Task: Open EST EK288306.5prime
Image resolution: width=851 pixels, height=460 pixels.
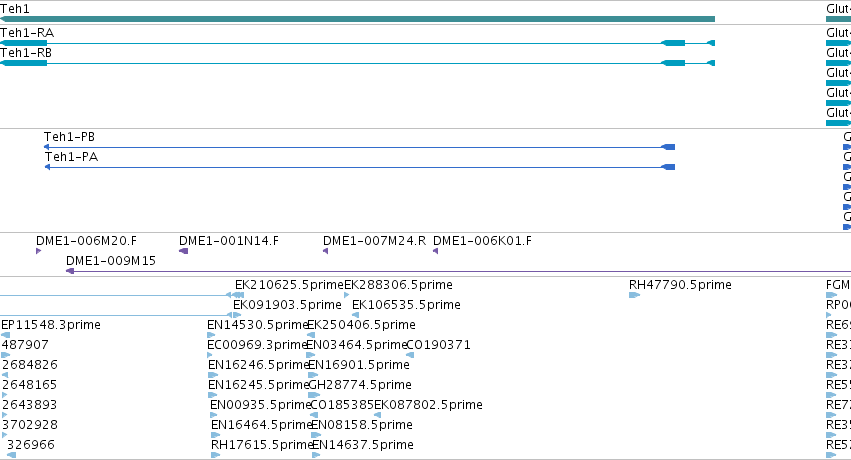Action: (x=398, y=285)
